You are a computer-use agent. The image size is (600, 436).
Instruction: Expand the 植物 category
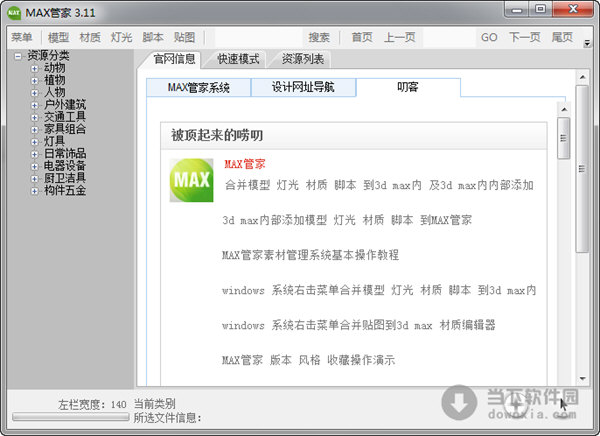(x=34, y=81)
